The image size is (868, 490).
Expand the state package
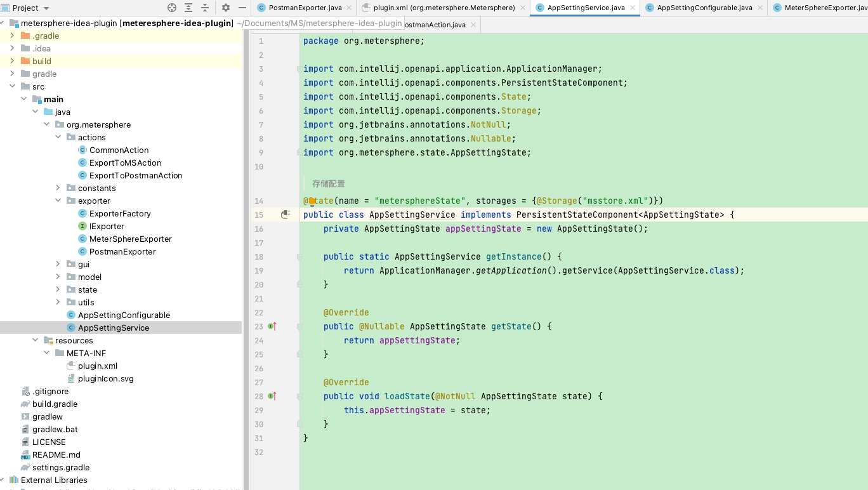pyautogui.click(x=58, y=289)
